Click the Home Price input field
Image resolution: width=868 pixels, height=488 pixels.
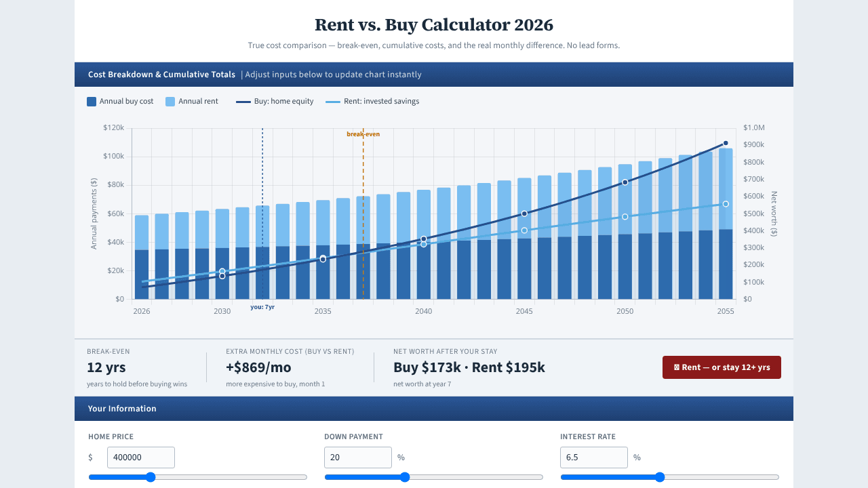point(141,457)
